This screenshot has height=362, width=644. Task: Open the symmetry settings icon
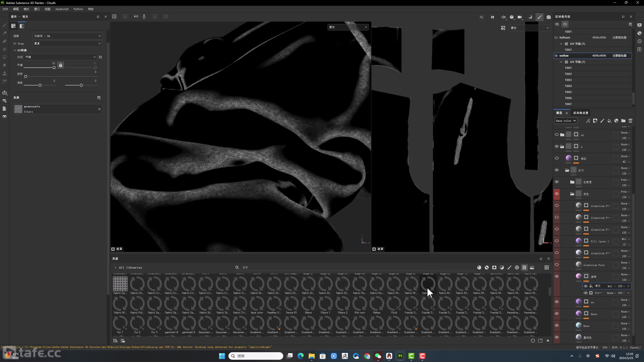pyautogui.click(x=503, y=17)
